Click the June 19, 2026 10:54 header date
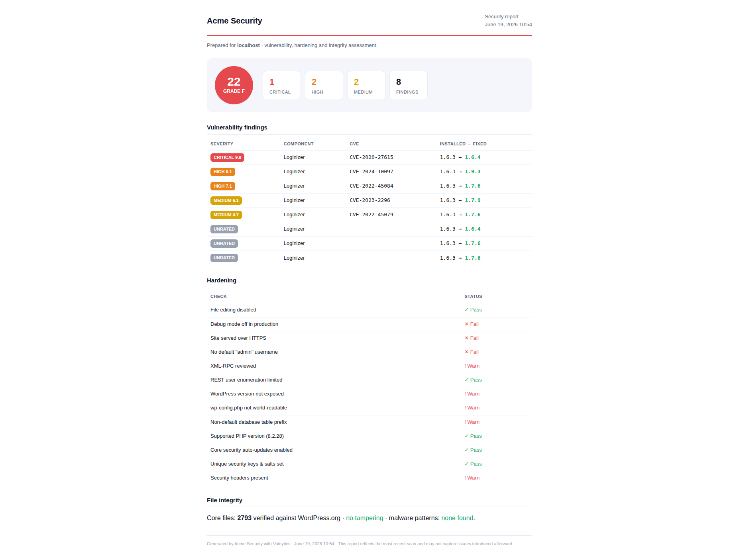733x560 pixels. [508, 25]
